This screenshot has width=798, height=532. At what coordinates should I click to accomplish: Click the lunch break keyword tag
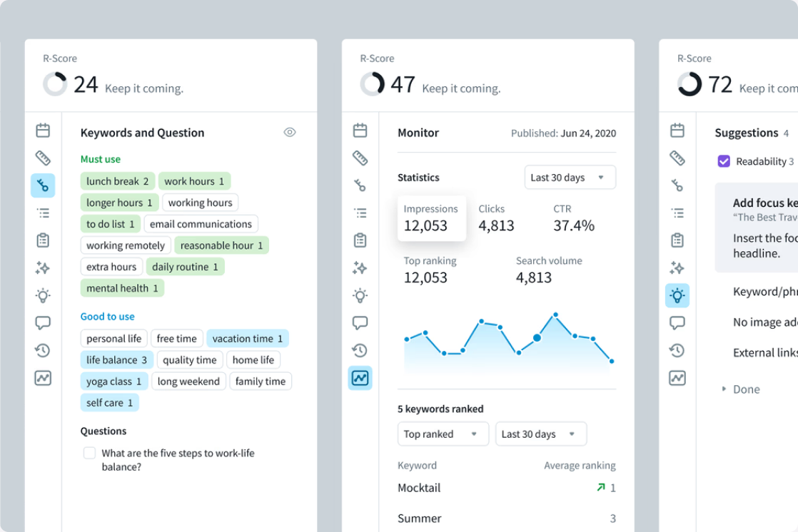click(118, 181)
